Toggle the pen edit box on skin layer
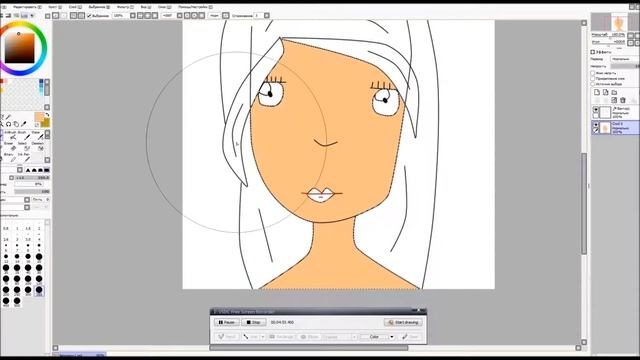The height and width of the screenshot is (360, 640). (x=596, y=131)
